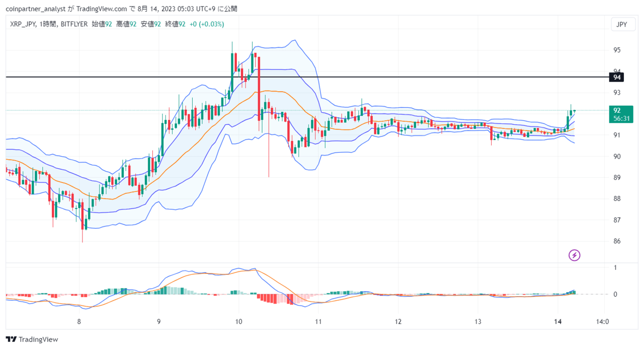Select date 13 on the time axis

point(478,321)
